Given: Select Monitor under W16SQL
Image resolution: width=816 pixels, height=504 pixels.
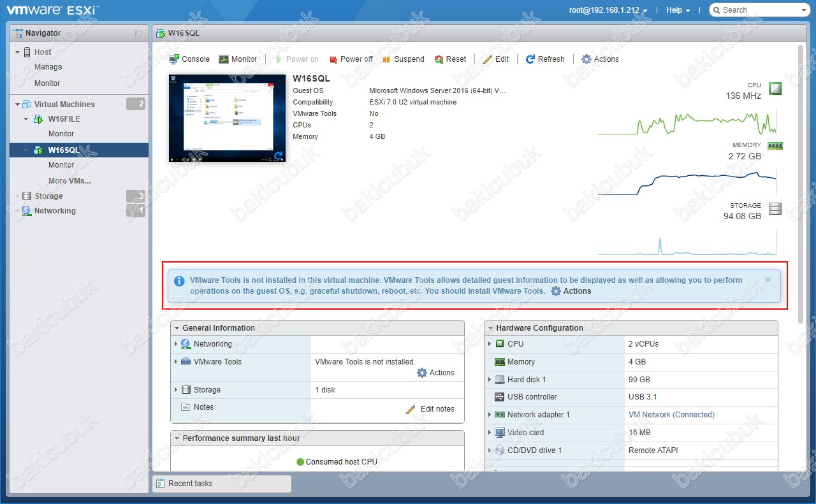Looking at the screenshot, I should (61, 165).
